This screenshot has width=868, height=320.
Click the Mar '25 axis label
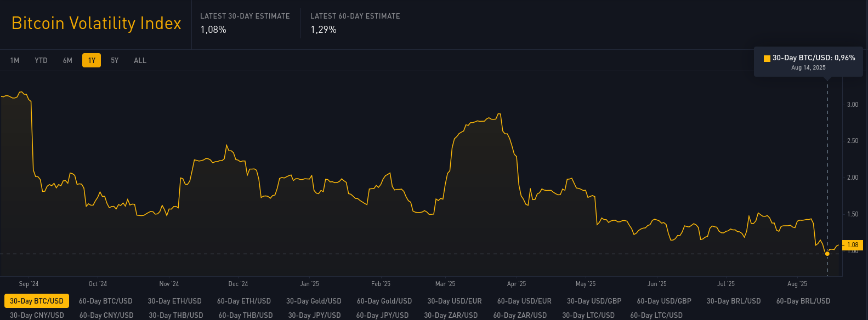(x=445, y=284)
